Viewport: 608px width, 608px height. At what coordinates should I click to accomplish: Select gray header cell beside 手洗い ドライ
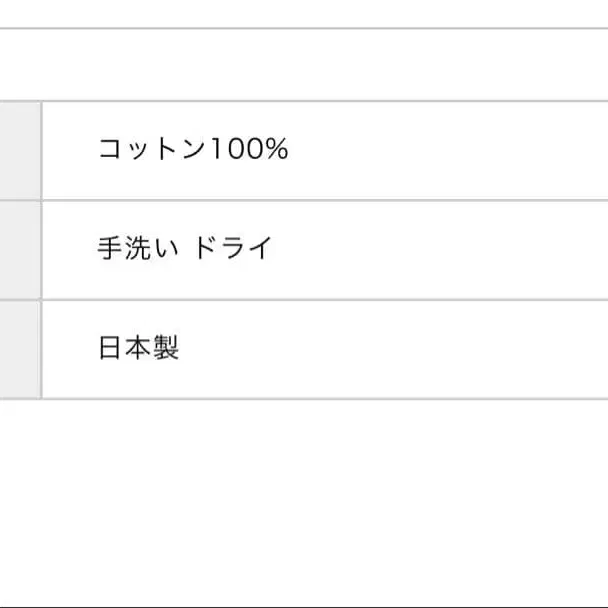(19, 249)
